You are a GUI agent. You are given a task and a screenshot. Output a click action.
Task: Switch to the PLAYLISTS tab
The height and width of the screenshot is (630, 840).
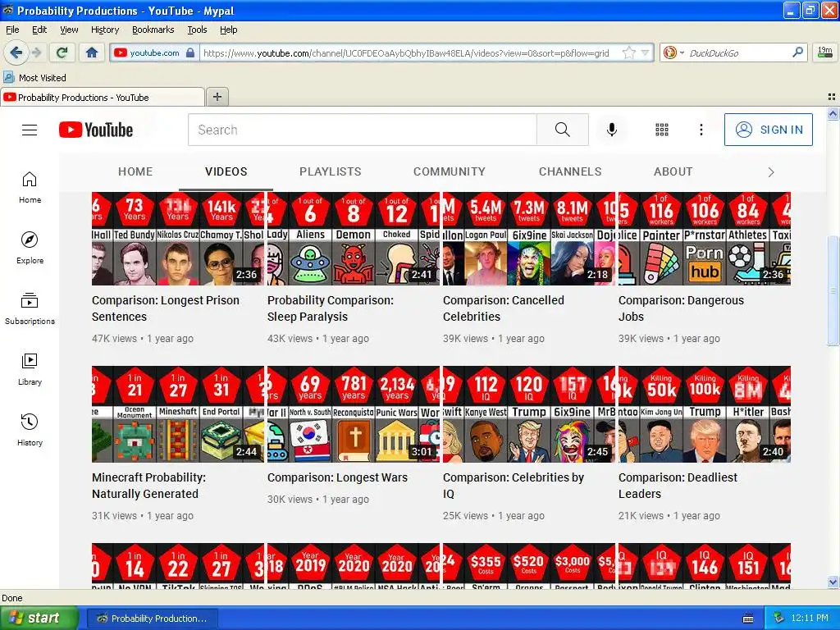(330, 171)
